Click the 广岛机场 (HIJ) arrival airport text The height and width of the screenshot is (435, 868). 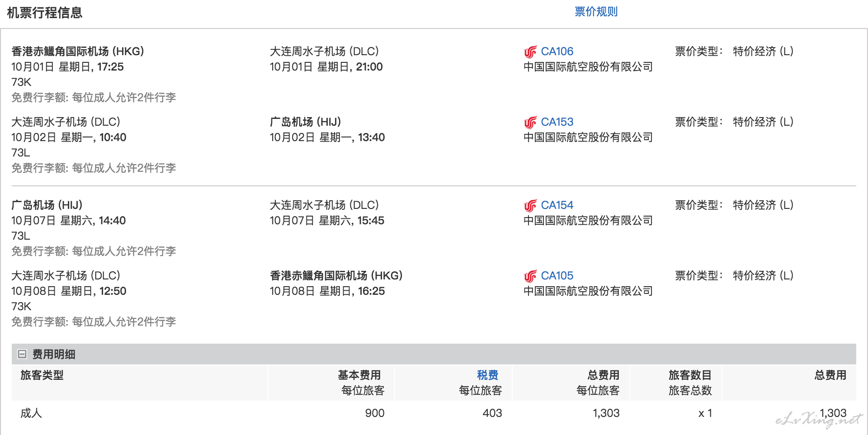pos(306,122)
